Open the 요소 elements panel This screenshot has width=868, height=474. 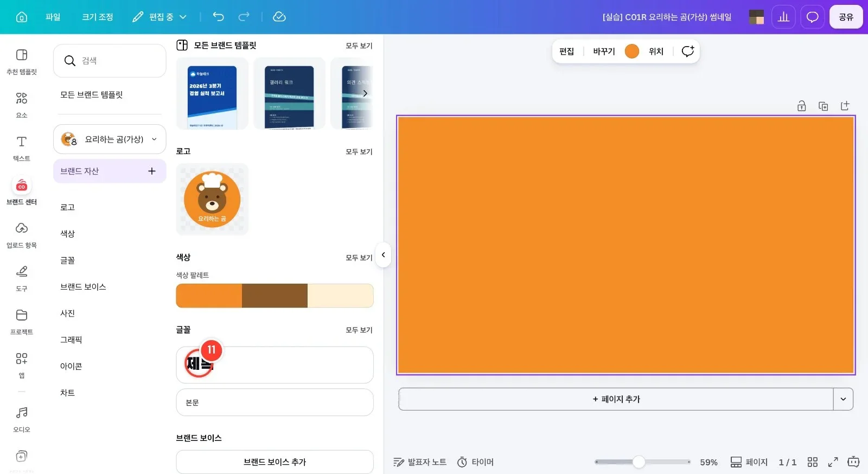tap(22, 105)
